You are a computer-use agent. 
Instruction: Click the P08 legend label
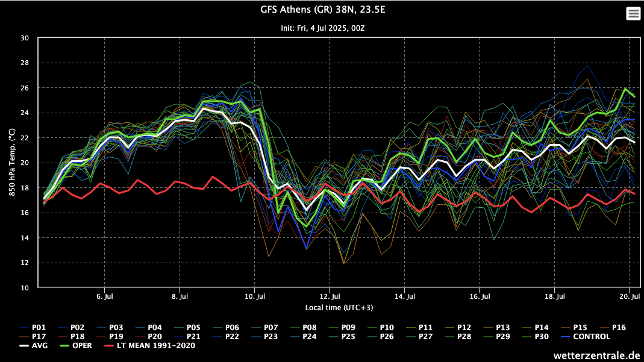click(310, 327)
